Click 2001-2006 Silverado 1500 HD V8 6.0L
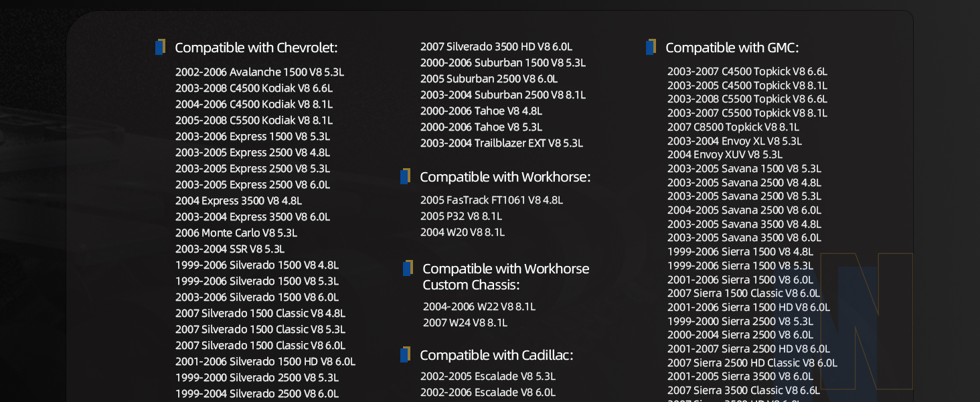 pos(266,361)
